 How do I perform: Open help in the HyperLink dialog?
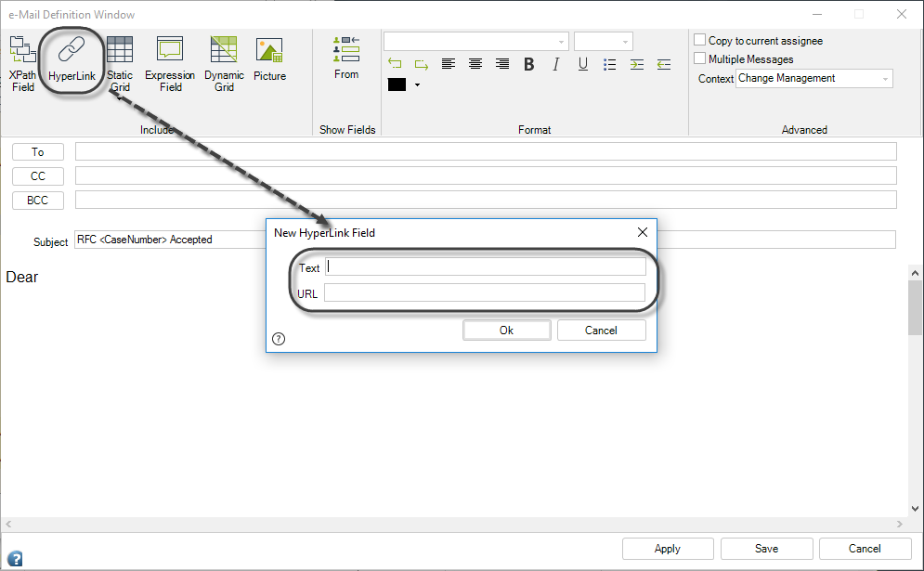tap(279, 339)
